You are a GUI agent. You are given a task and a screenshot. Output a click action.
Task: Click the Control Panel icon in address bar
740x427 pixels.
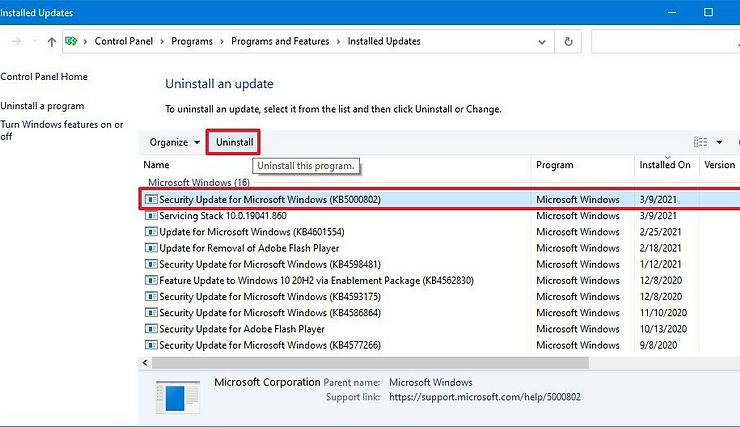[71, 42]
